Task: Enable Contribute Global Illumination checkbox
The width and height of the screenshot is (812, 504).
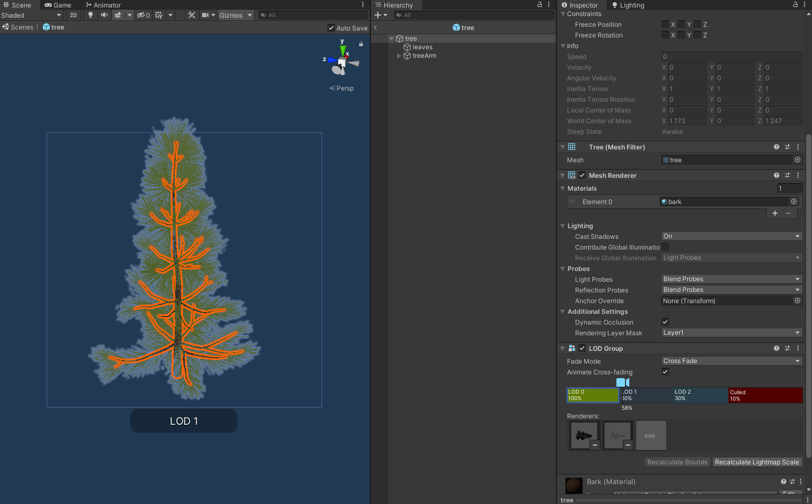Action: [665, 247]
